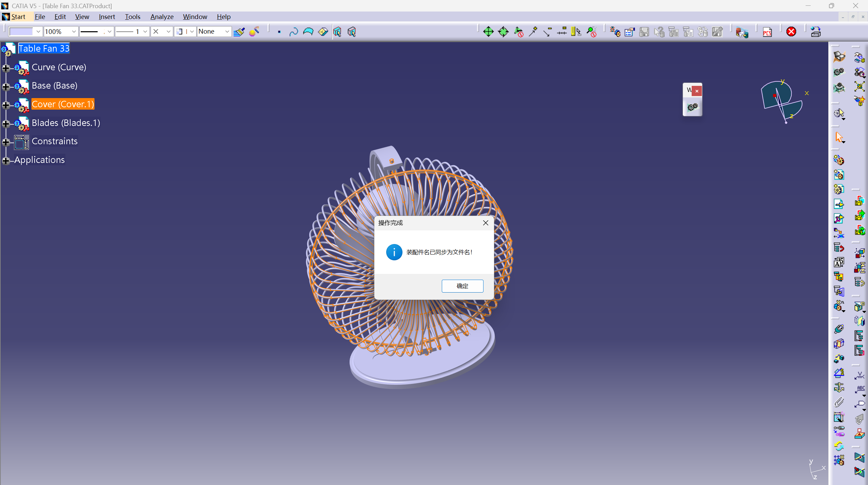This screenshot has width=868, height=485.
Task: Select the curve filter icon
Action: click(x=294, y=32)
